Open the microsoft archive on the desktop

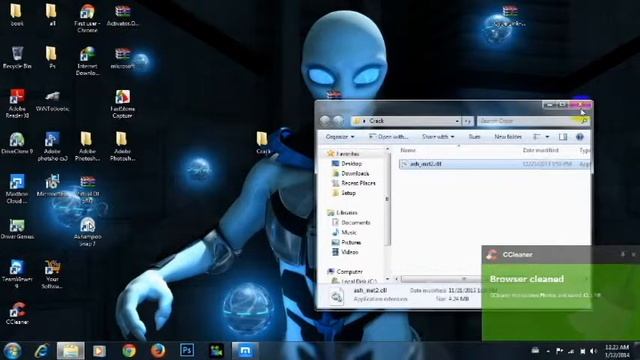pos(122,57)
